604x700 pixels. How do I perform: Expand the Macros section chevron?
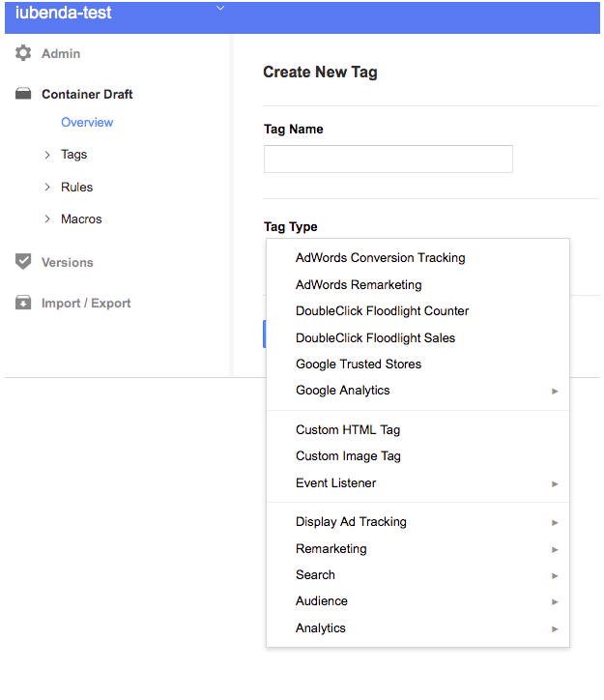coord(47,219)
